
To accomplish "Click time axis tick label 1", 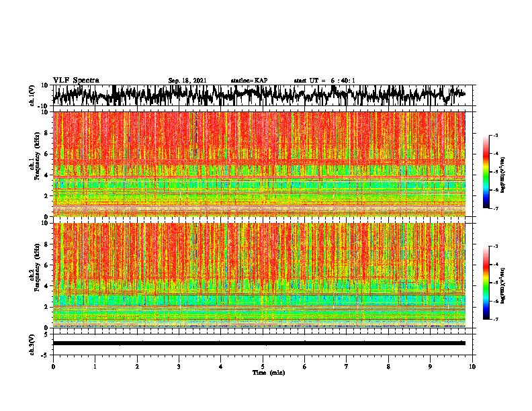I will coord(95,367).
